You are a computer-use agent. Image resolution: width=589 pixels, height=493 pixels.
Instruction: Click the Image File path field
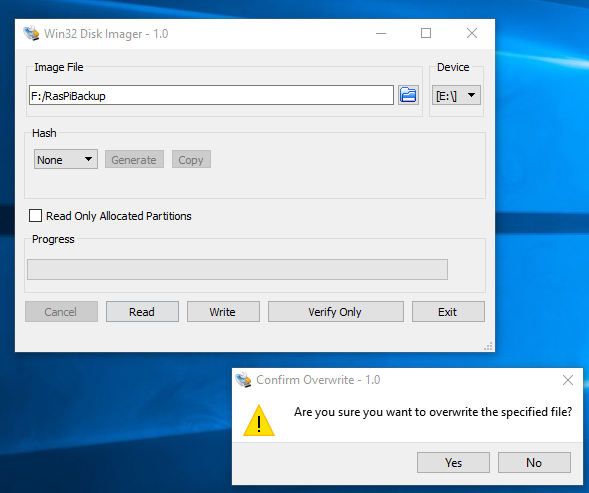[211, 95]
